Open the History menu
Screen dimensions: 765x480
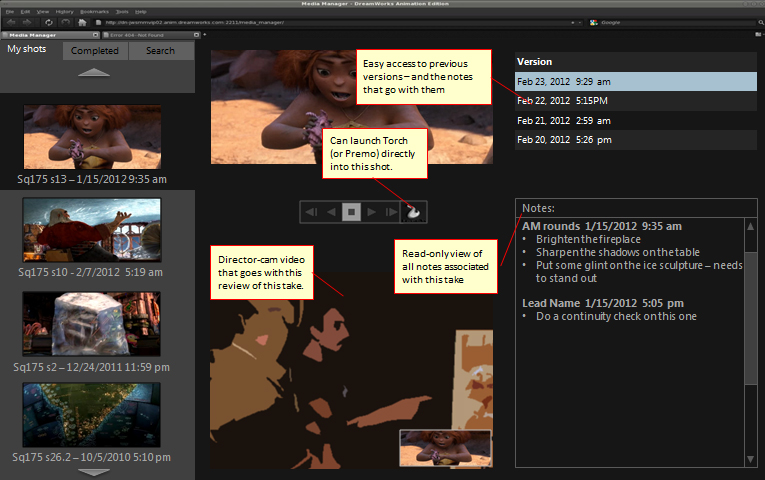coord(64,12)
